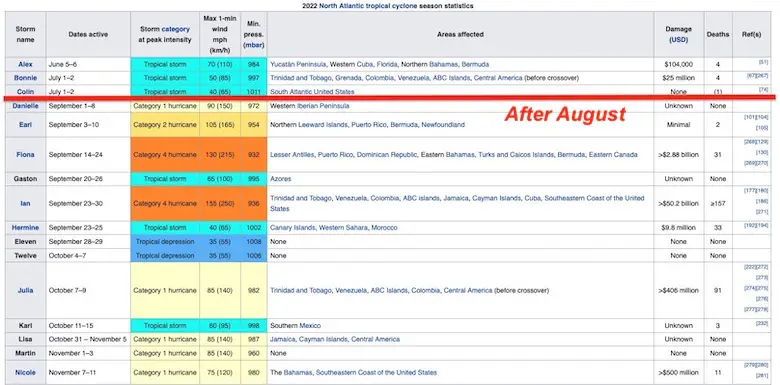Open the Fiona storm link

25,155
